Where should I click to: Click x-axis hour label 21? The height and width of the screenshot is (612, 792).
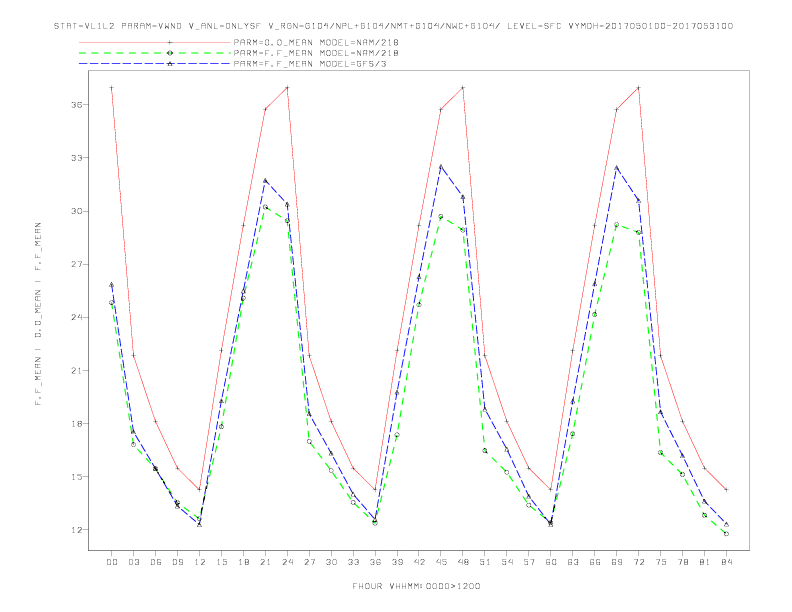click(265, 562)
